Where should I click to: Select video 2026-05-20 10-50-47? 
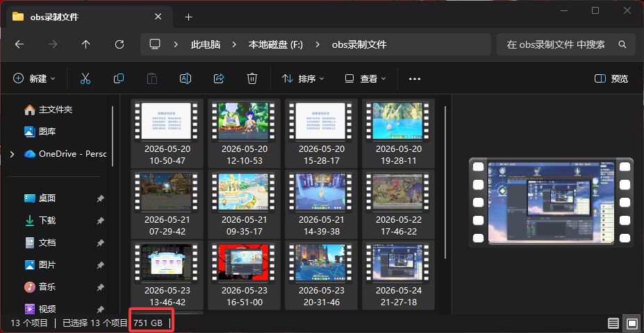click(167, 133)
